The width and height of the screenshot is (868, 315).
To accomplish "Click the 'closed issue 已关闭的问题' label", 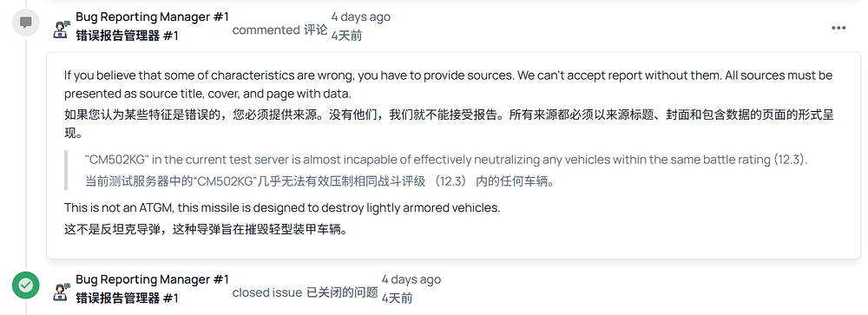I will coord(305,292).
